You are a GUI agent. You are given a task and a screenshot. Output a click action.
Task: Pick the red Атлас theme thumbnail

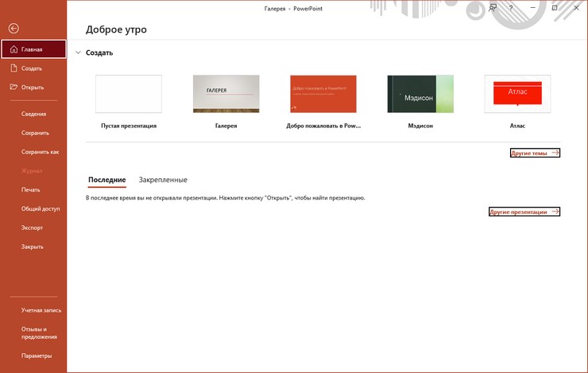[517, 95]
